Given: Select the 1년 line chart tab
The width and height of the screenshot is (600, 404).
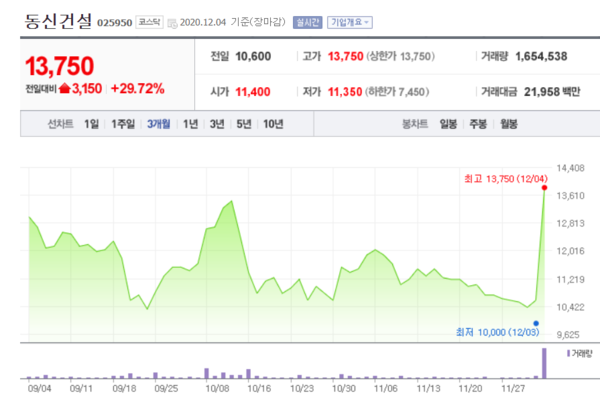Looking at the screenshot, I should [x=190, y=124].
